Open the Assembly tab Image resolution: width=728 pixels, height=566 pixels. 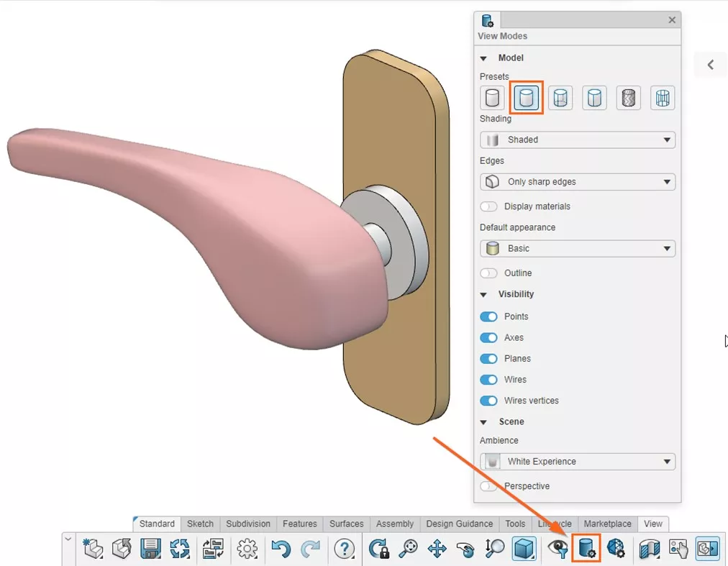click(x=394, y=524)
